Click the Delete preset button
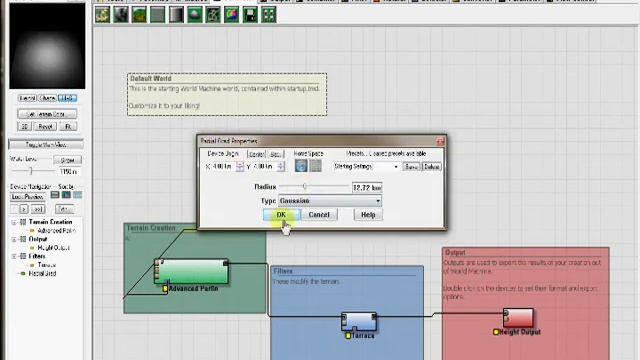Screen dimensions: 640x360 (431, 167)
